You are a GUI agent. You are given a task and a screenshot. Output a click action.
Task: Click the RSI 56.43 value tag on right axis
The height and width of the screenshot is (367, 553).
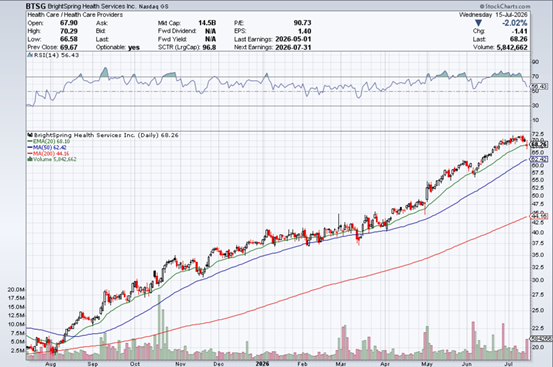tap(539, 86)
